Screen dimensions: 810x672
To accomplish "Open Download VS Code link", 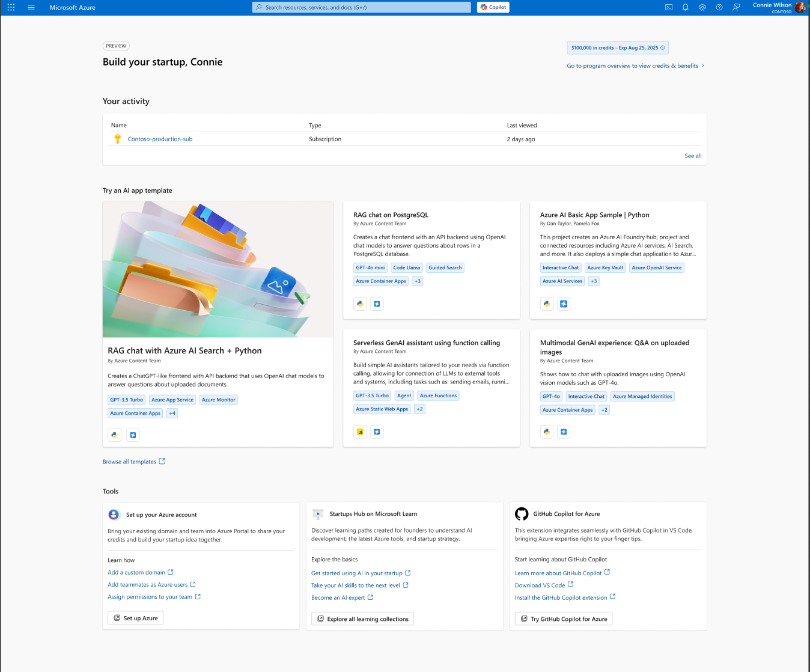I will coord(544,585).
